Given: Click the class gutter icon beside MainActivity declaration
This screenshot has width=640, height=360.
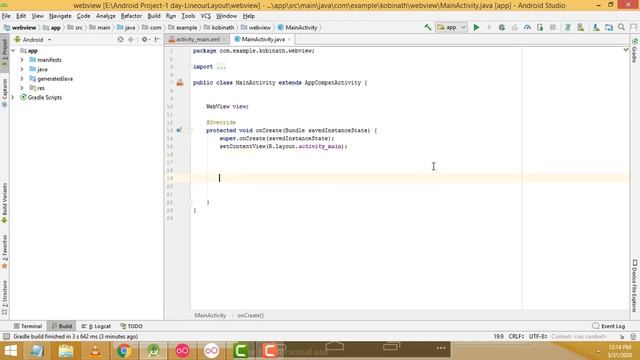Looking at the screenshot, I should coord(180,82).
